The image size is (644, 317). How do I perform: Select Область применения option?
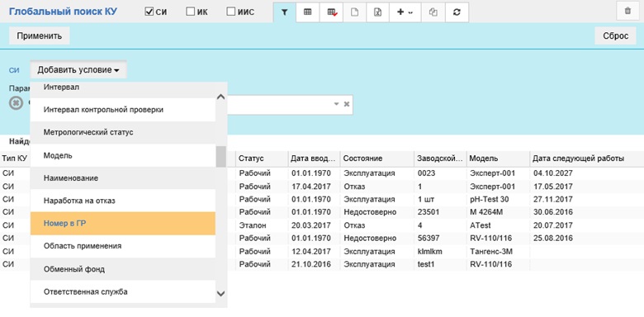123,246
